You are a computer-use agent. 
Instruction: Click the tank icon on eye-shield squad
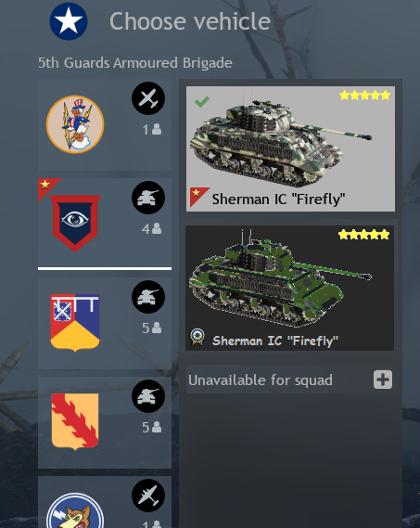coord(148,198)
